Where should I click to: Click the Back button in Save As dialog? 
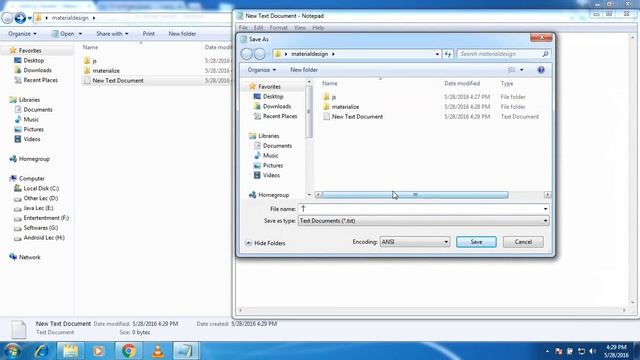tap(247, 54)
